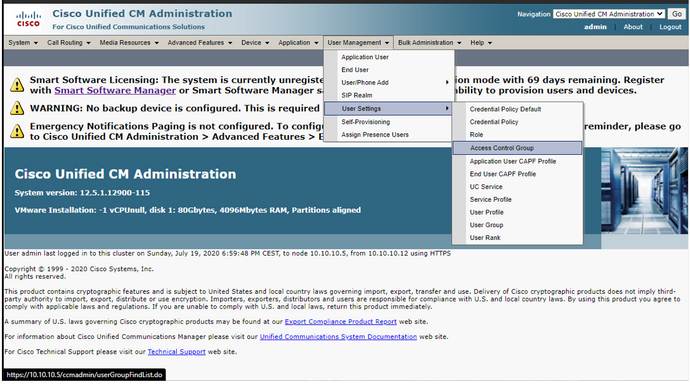This screenshot has width=690, height=384.
Task: Choose User Rank submenu item
Action: [518, 238]
